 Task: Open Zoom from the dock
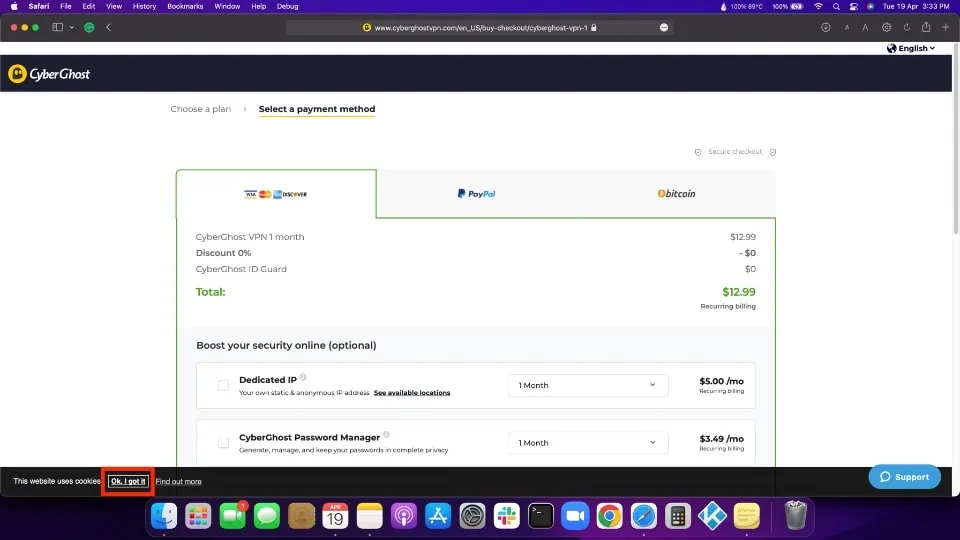coord(575,516)
